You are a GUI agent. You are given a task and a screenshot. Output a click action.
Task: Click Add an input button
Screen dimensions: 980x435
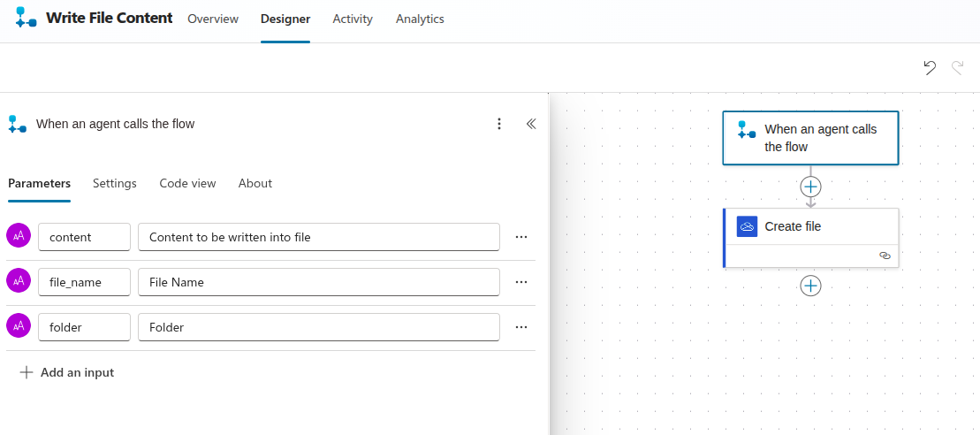tap(67, 373)
